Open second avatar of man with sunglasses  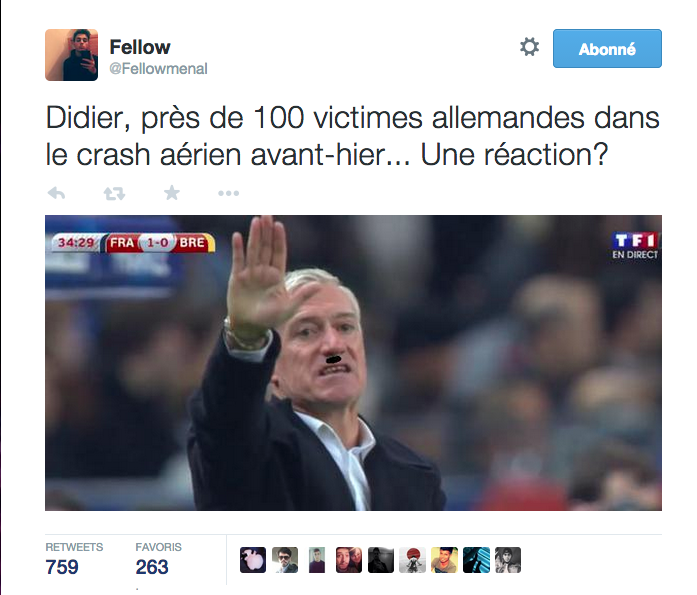(285, 560)
